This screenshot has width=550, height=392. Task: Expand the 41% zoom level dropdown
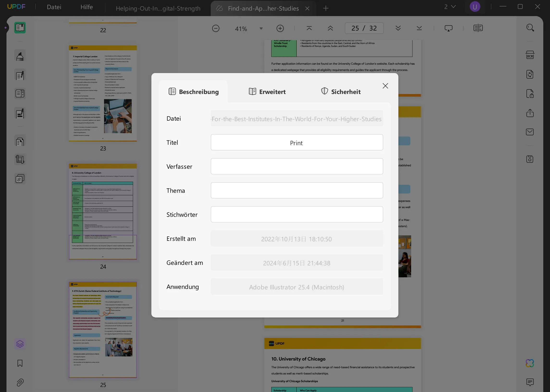261,29
